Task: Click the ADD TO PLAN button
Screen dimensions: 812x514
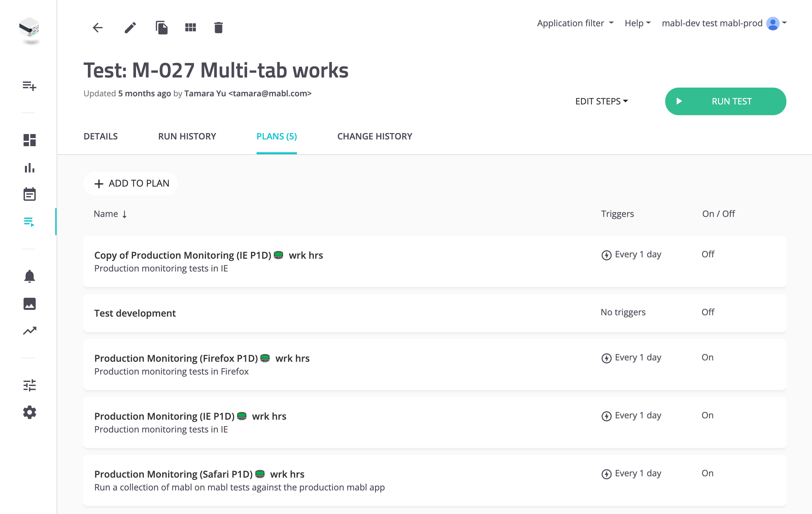Action: (131, 184)
